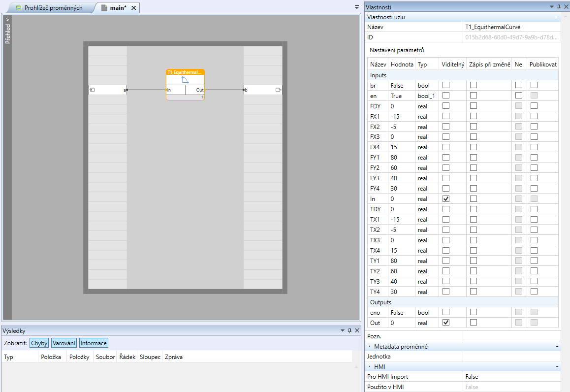Tick the Ne checkbox for br
570x392 pixels.
pos(519,85)
